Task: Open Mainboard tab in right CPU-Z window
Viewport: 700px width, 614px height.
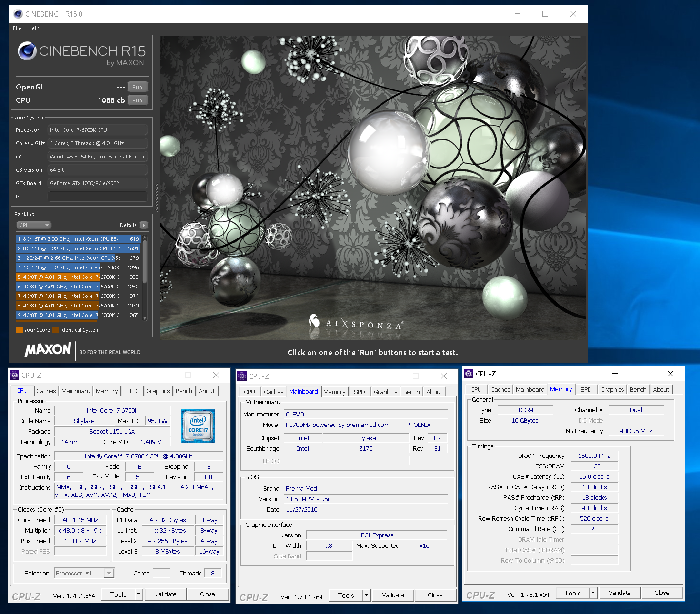Action: point(530,389)
